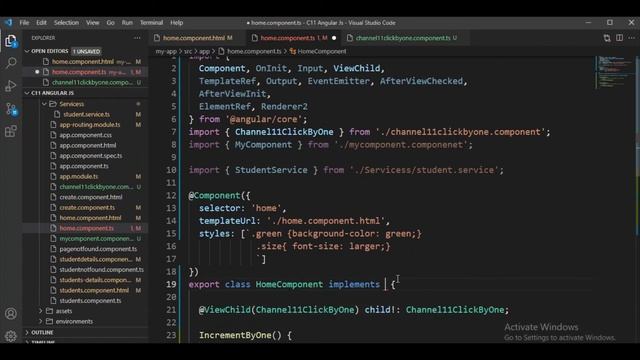Click the unsaved dot on home.component.ts tab
This screenshot has height=360, width=640.
[x=334, y=38]
